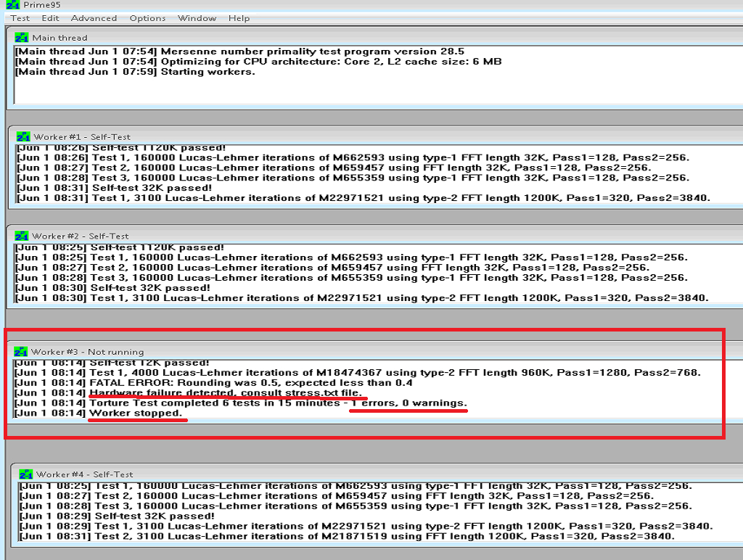
Task: Click Worker #2 line with M22971521
Action: (x=361, y=297)
